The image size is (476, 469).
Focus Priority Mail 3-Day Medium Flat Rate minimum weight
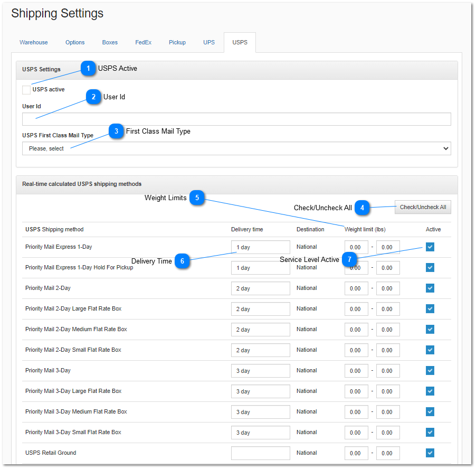point(356,412)
